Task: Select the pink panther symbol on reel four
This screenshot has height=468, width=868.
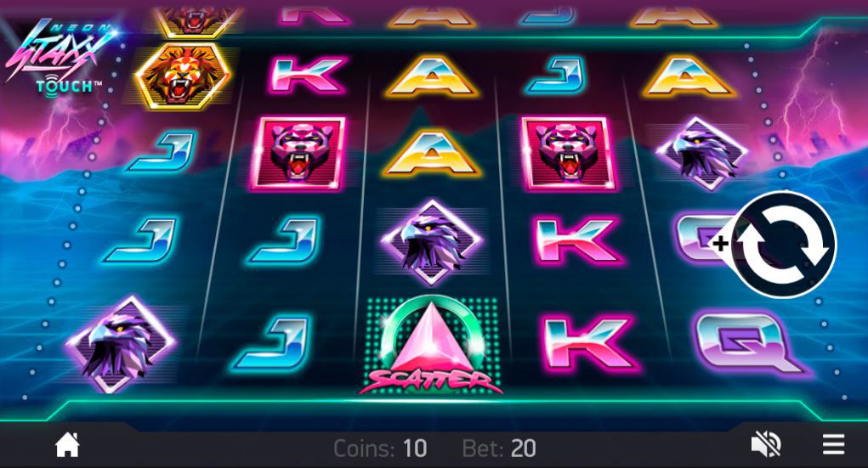Action: pyautogui.click(x=568, y=153)
